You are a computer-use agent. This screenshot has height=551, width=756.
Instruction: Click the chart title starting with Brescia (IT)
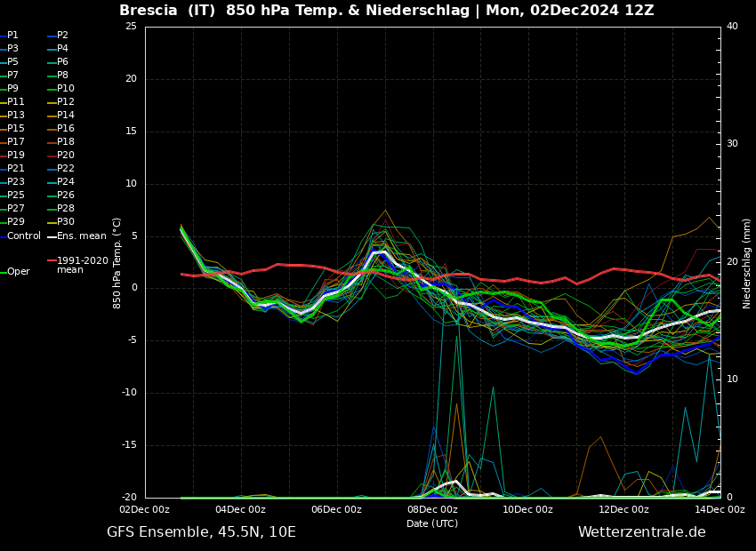(x=387, y=10)
